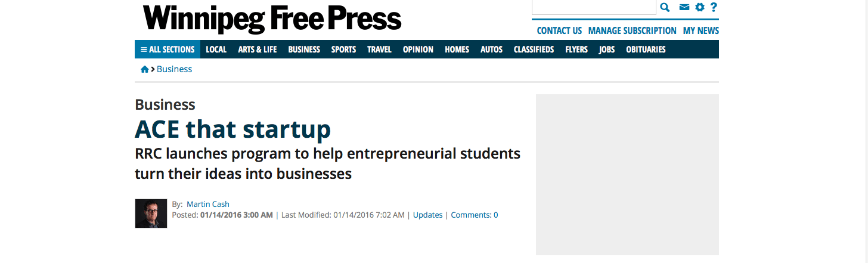The height and width of the screenshot is (263, 868).
Task: Expand the All Sections menu
Action: tap(168, 49)
